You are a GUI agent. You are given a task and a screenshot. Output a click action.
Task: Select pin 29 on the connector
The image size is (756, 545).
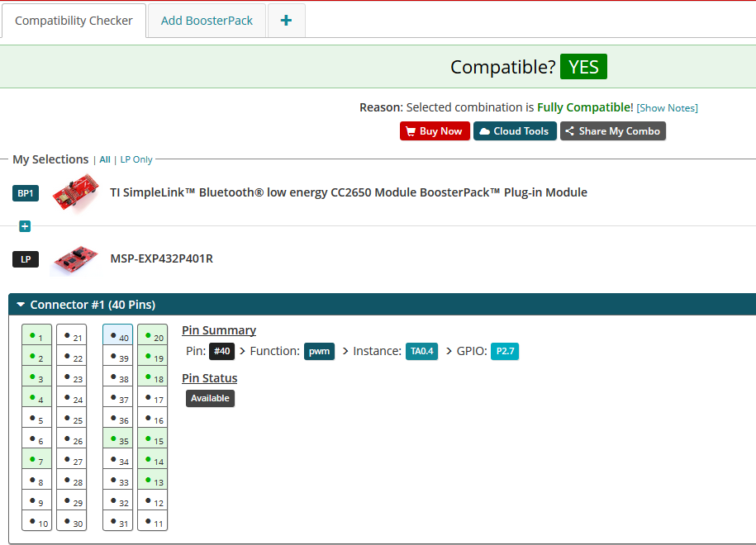[71, 500]
